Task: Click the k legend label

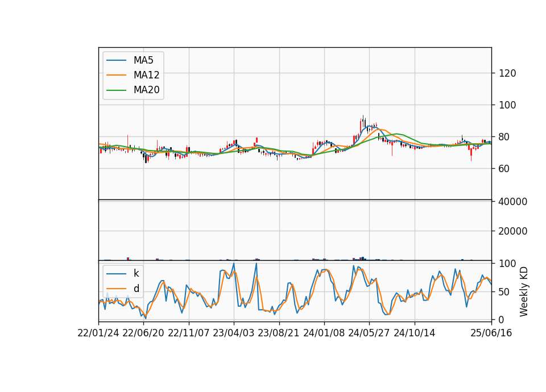Action: 136,273
